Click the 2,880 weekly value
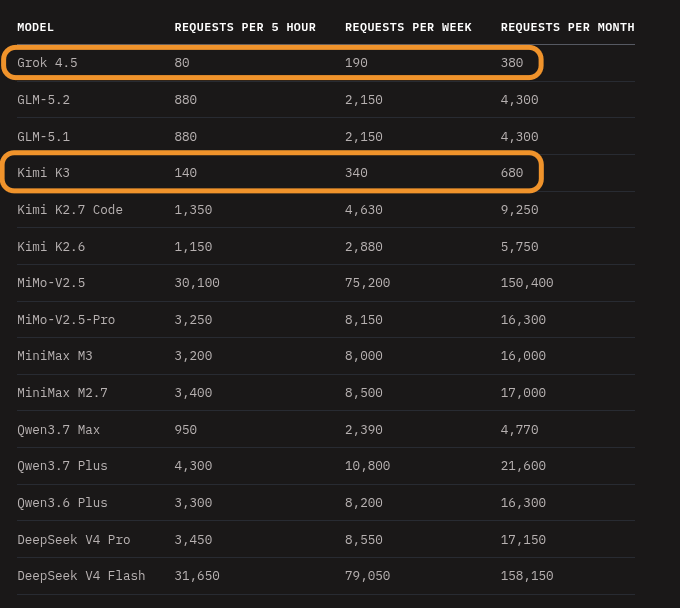The height and width of the screenshot is (608, 680). tap(363, 247)
